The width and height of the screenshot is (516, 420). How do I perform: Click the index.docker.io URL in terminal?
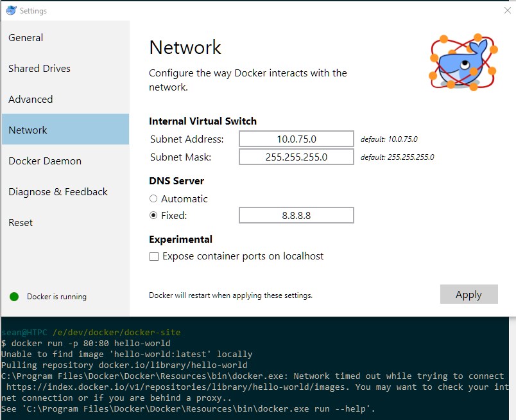point(177,387)
